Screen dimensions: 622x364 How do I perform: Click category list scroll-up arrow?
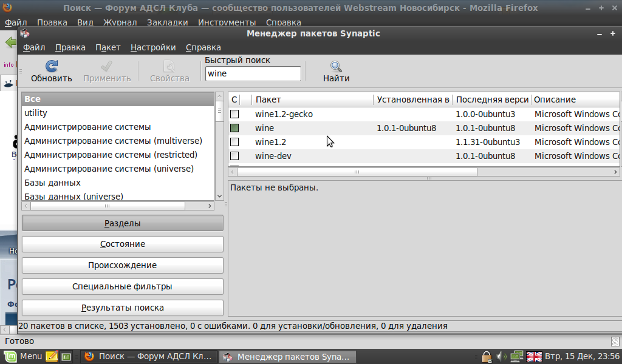pyautogui.click(x=219, y=96)
